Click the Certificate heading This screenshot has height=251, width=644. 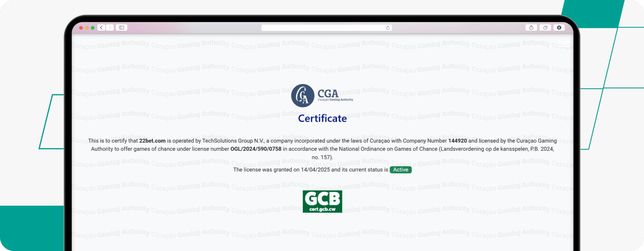(322, 118)
